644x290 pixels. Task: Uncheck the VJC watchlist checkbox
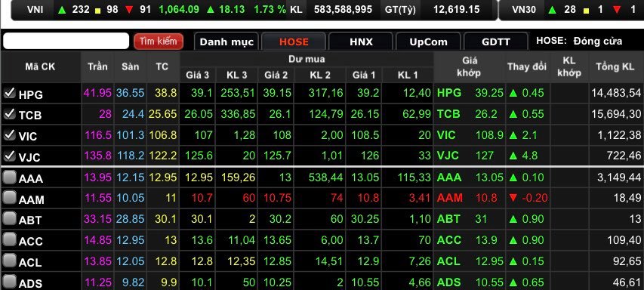10,156
